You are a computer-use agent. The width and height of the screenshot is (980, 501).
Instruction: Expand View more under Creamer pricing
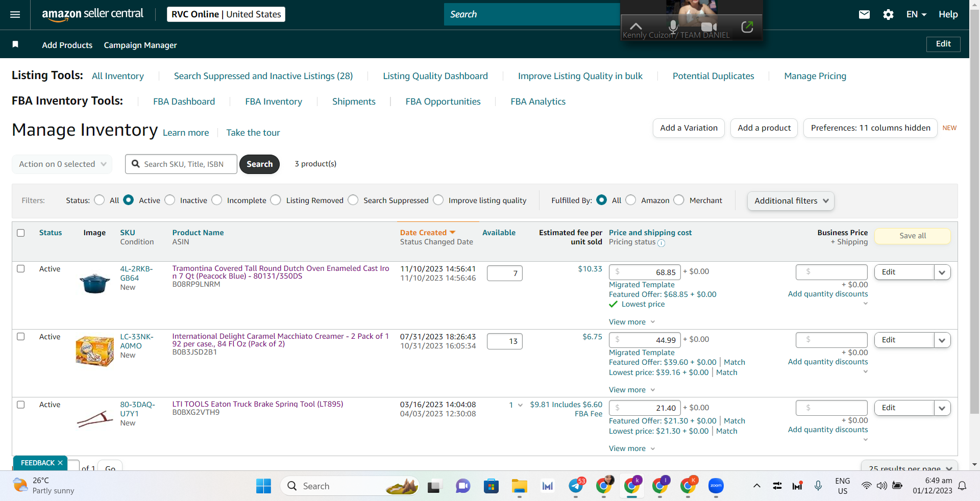click(632, 390)
